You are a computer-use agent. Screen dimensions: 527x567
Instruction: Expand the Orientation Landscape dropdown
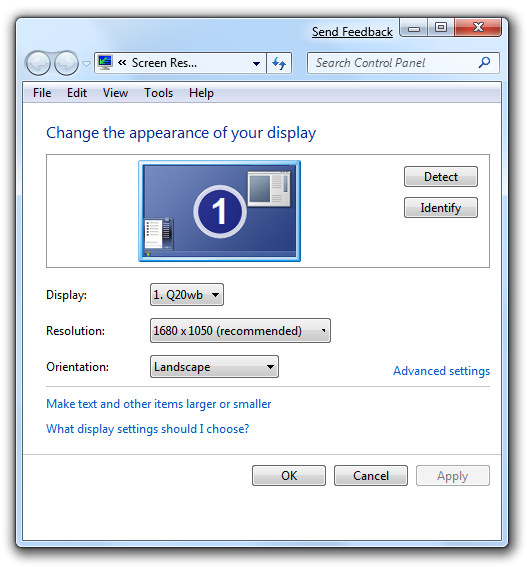214,367
